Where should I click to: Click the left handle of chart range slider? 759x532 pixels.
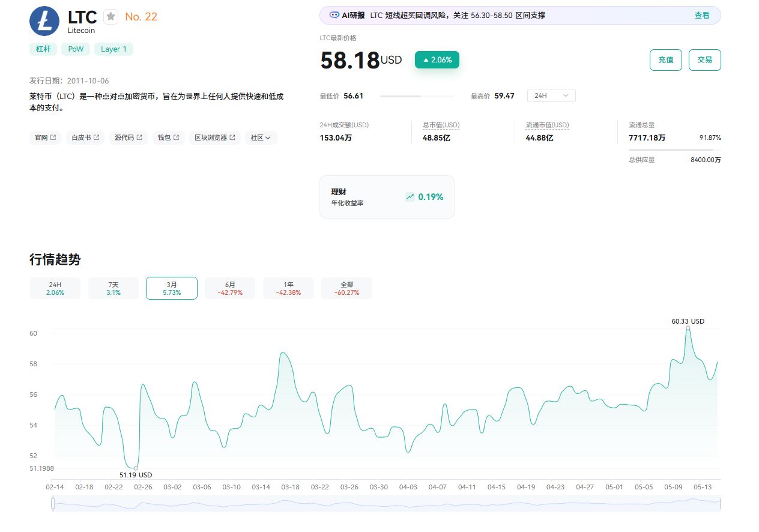[53, 504]
